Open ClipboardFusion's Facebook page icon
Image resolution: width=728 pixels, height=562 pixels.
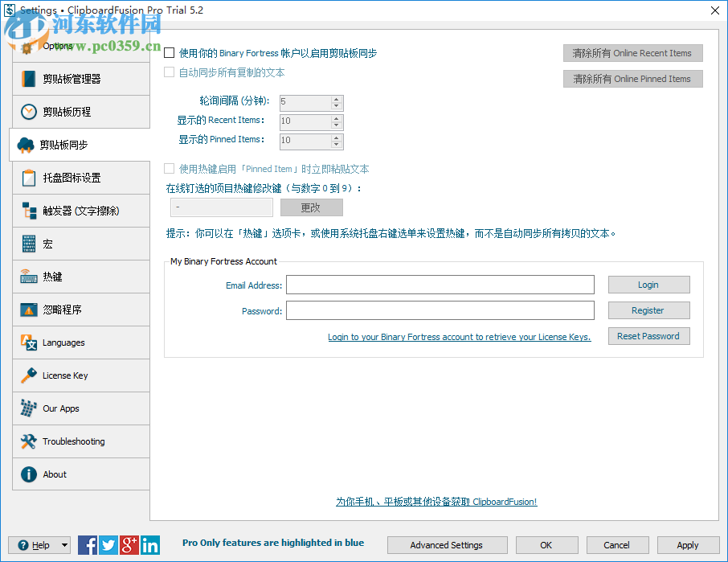click(88, 544)
